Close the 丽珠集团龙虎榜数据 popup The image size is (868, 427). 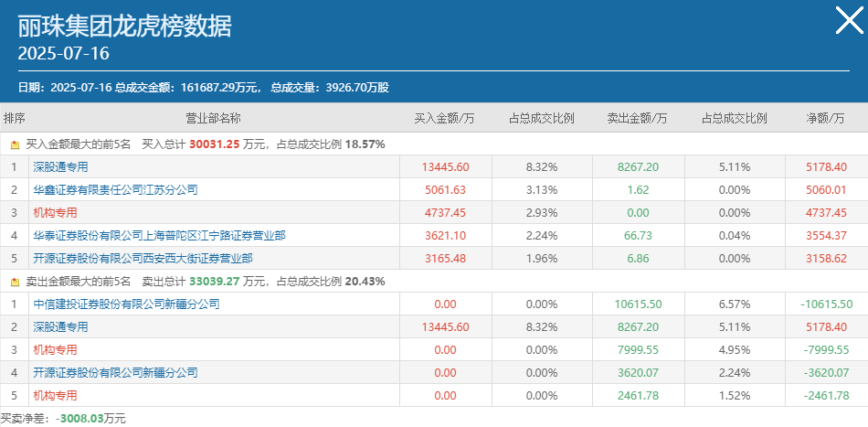pyautogui.click(x=849, y=21)
